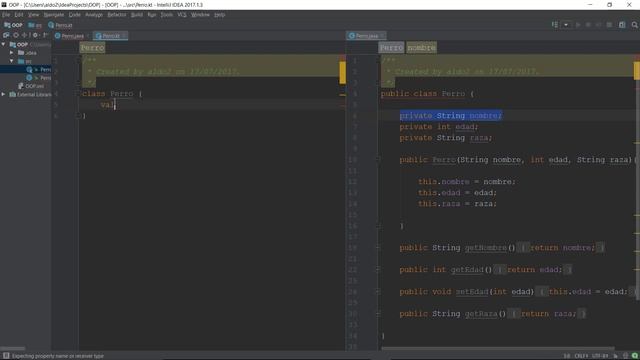This screenshot has width=640, height=360.
Task: Open the Navigate menu
Action: point(54,15)
